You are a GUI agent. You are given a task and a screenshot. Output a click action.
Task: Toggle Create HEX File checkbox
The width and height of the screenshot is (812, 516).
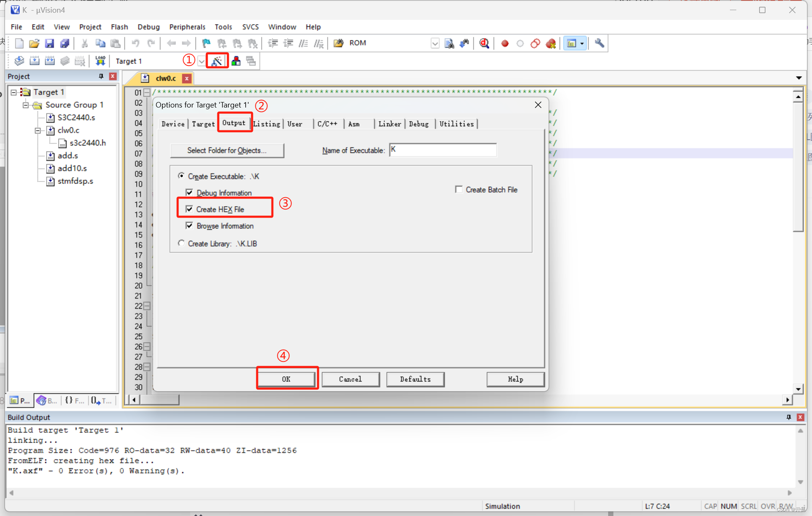click(189, 209)
